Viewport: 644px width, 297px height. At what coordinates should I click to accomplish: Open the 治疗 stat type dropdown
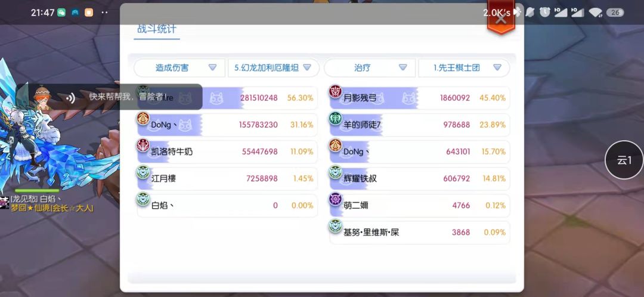[x=370, y=68]
